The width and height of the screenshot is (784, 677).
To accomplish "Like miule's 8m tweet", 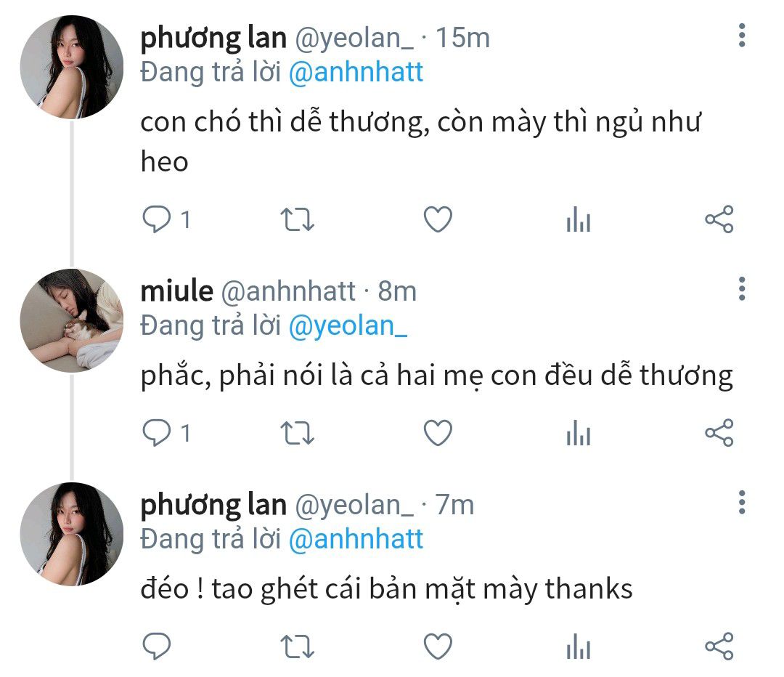I will [x=438, y=433].
